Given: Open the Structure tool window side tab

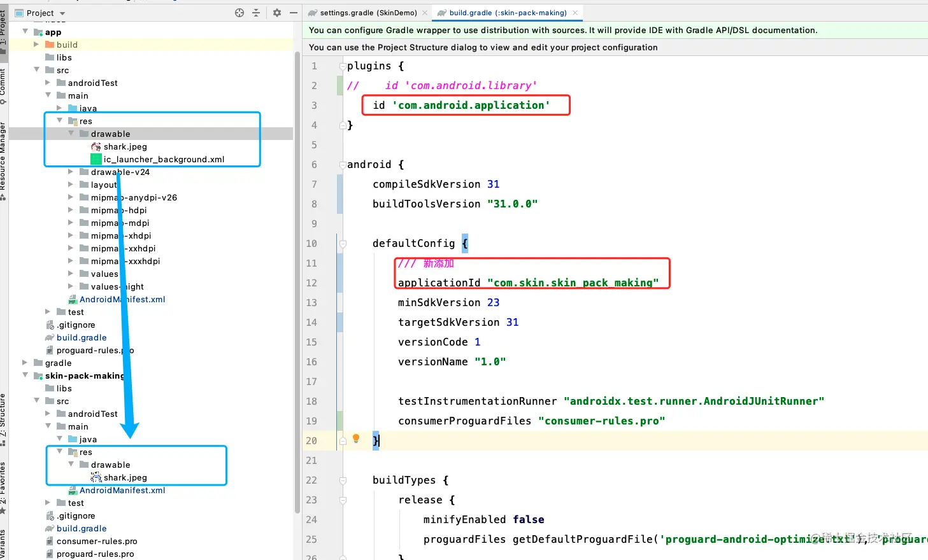Looking at the screenshot, I should [3, 420].
